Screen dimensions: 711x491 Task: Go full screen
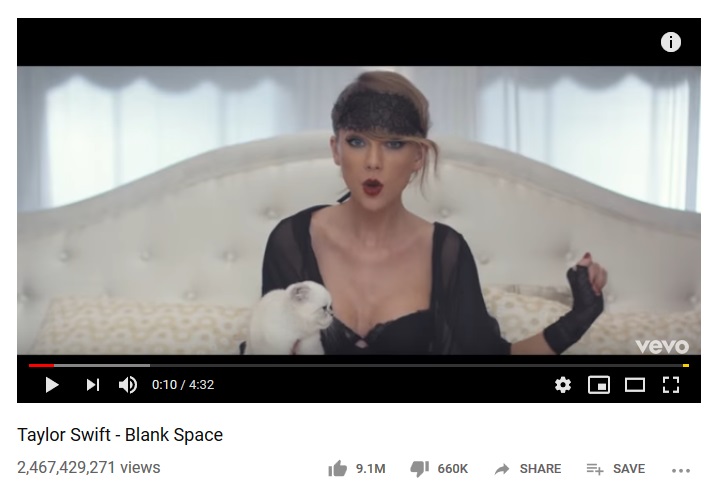click(x=671, y=385)
